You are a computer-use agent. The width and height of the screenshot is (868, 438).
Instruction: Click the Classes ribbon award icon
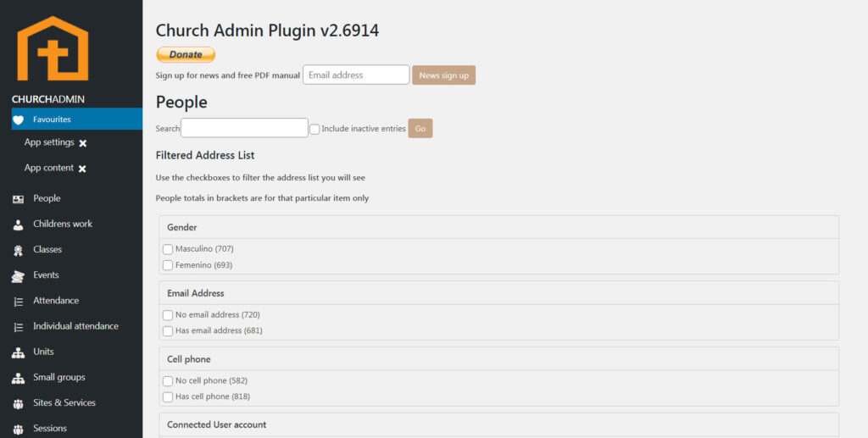tap(19, 250)
